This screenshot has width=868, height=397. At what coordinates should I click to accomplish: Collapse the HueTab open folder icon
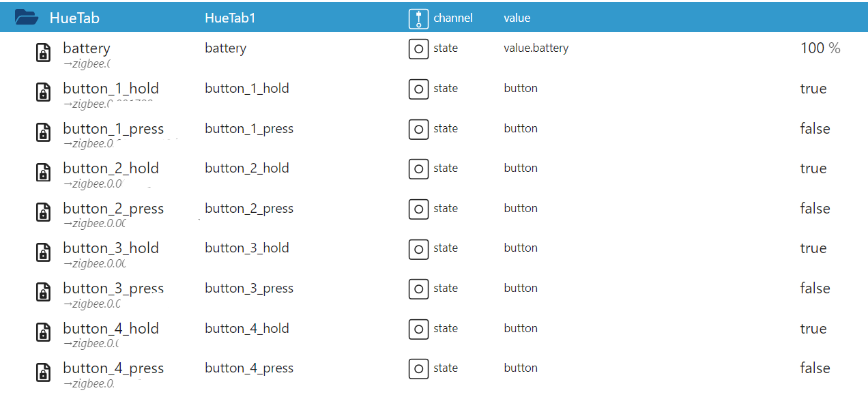[27, 17]
